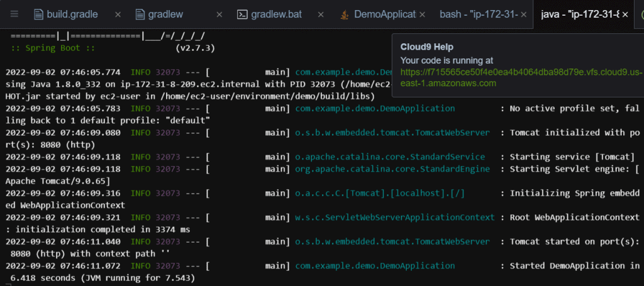This screenshot has height=286, width=644.
Task: Close the gradlew tab
Action: point(219,14)
